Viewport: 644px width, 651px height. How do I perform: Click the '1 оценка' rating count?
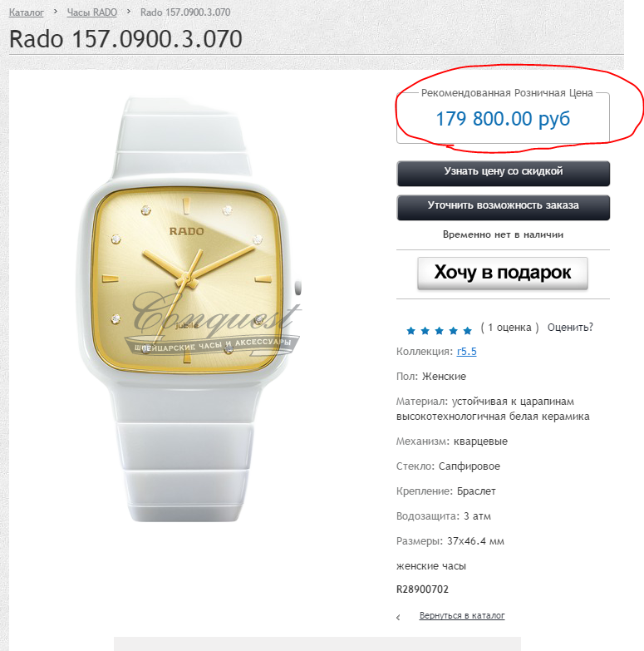509,328
